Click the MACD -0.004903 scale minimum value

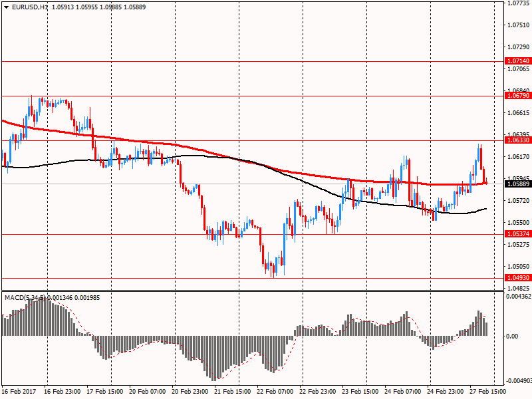[519, 380]
